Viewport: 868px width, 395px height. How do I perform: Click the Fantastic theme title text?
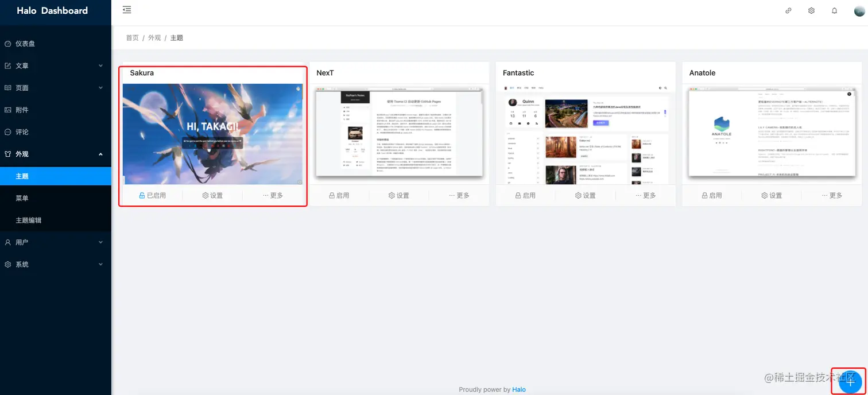(x=518, y=73)
